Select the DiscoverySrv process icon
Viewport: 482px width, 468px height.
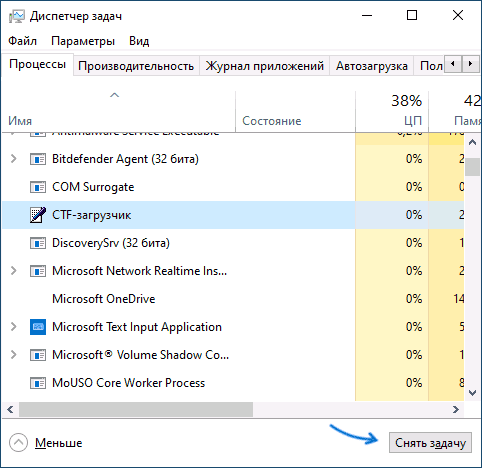point(38,243)
